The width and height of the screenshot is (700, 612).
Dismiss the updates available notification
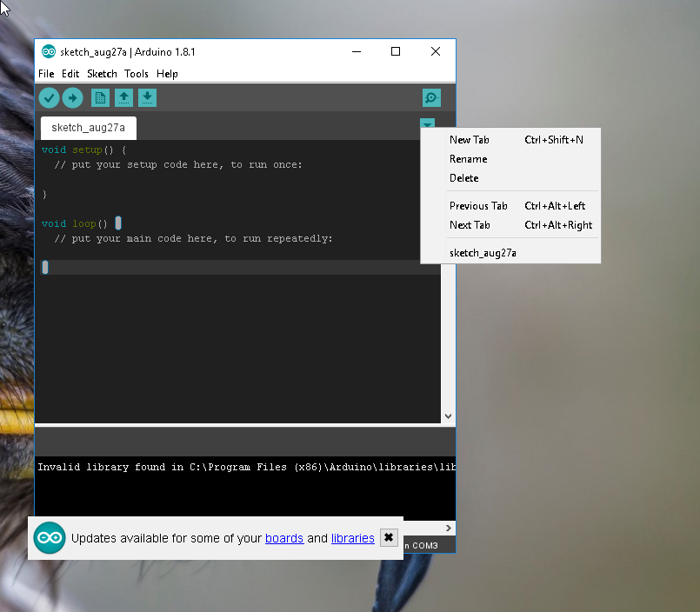pyautogui.click(x=389, y=537)
